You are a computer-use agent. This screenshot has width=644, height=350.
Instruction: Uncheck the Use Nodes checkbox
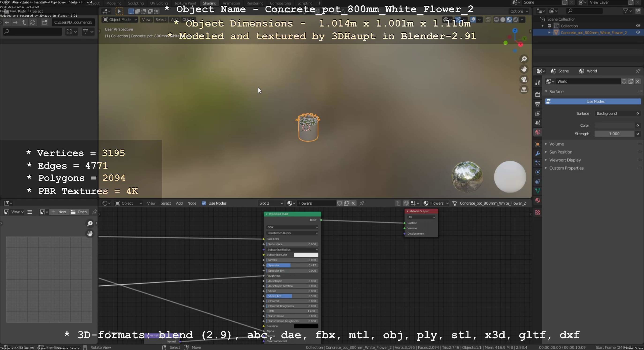204,203
